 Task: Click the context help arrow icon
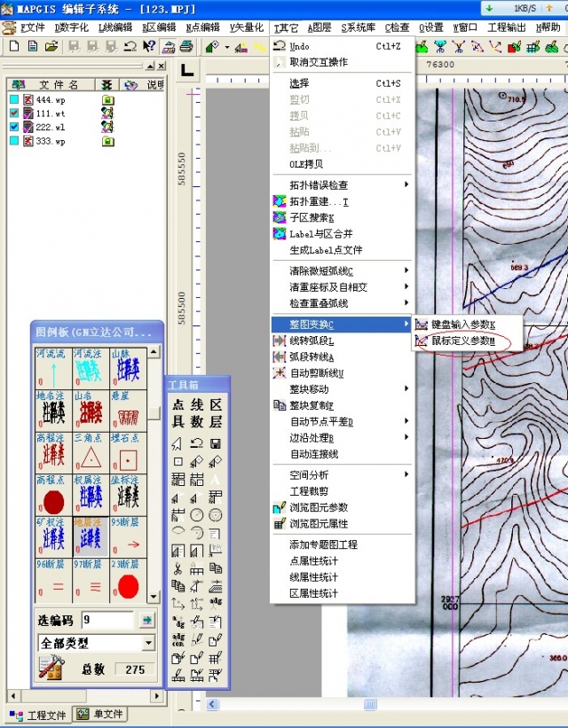[x=149, y=46]
